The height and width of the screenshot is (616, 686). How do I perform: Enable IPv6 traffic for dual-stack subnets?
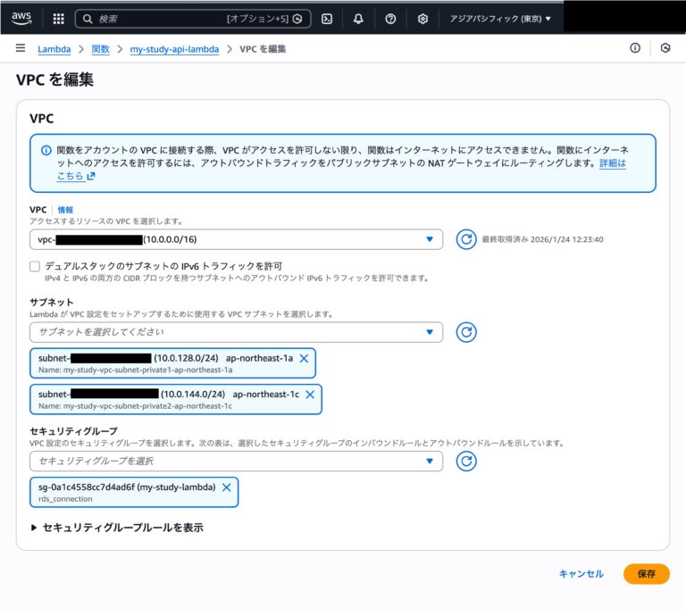coord(35,266)
